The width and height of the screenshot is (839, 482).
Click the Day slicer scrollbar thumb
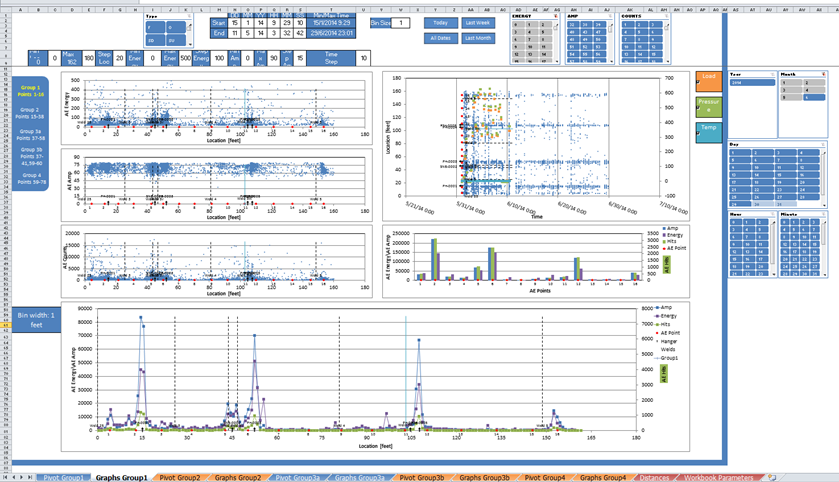point(824,173)
